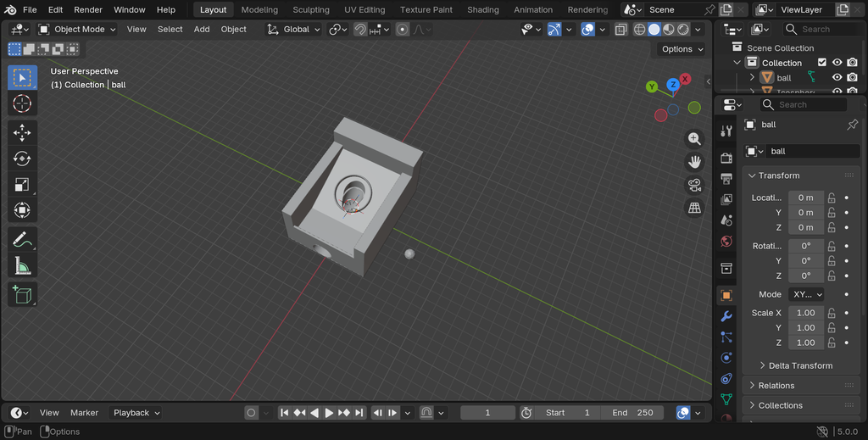Open the Particles properties tab
Screen dimensions: 868x440
click(x=726, y=337)
